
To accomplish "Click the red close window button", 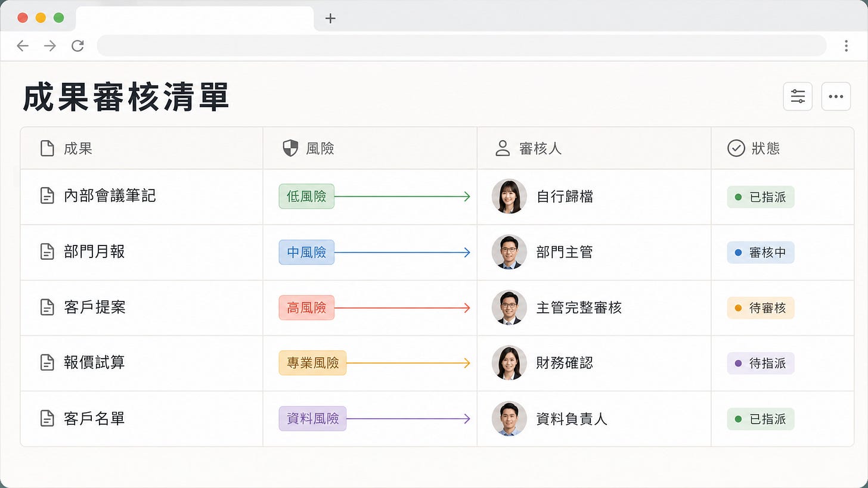I will (23, 17).
